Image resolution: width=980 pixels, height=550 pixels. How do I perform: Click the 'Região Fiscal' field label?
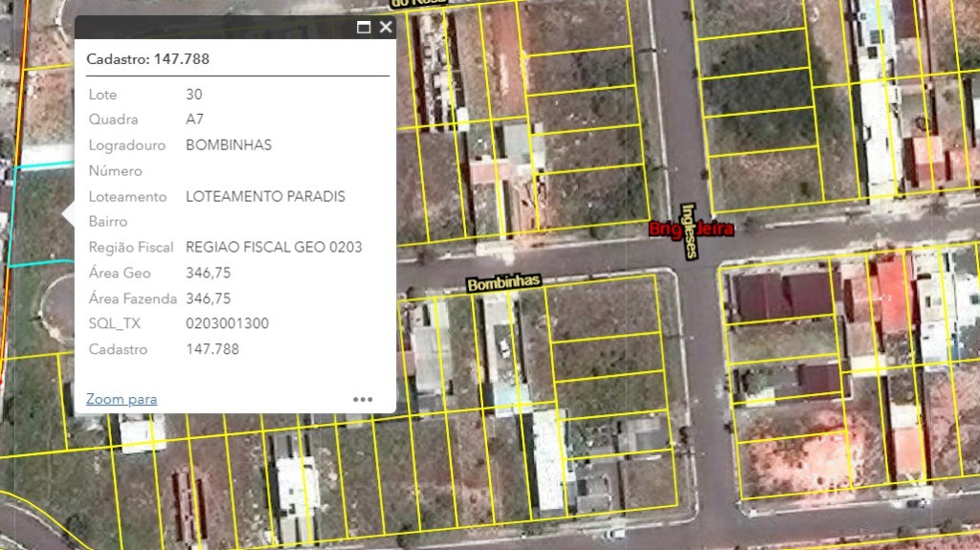tap(130, 248)
